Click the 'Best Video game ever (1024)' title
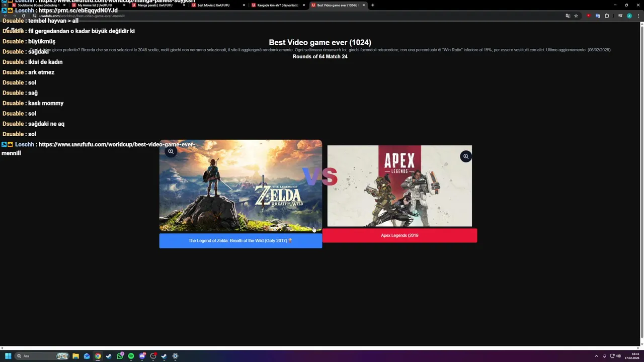 tap(320, 42)
